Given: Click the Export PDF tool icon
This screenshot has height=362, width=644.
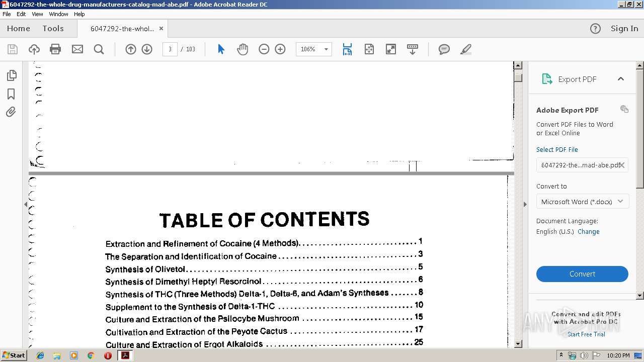Looking at the screenshot, I should 547,79.
